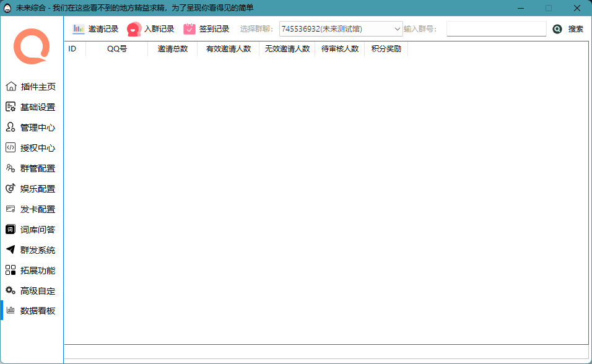Click the 积分奖励 column header
This screenshot has width=592, height=364.
pyautogui.click(x=386, y=49)
